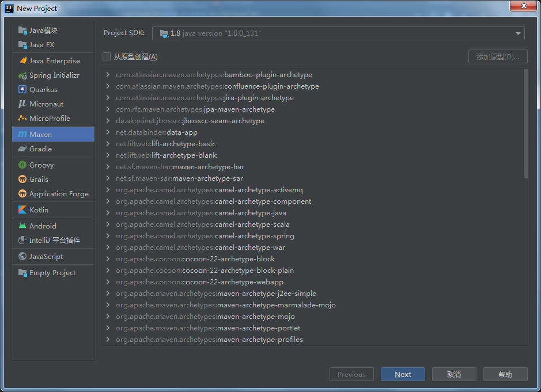Expand lift-archetype-basic chevron
541x392 pixels.
(108, 144)
